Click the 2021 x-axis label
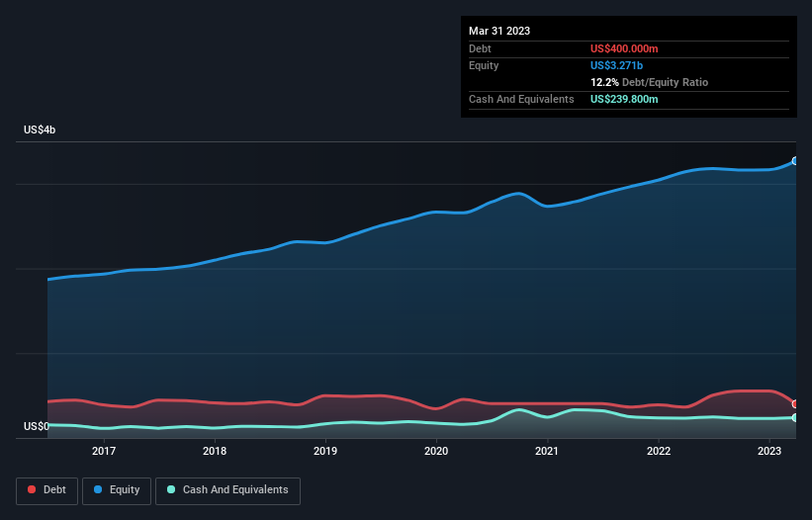The image size is (812, 520). tap(547, 451)
